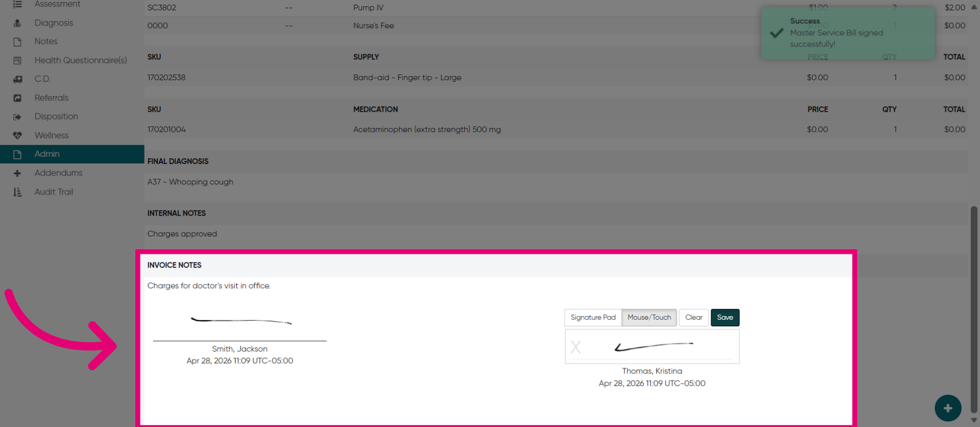Save the Thomas, Kristina signature
This screenshot has height=427, width=980.
(725, 318)
